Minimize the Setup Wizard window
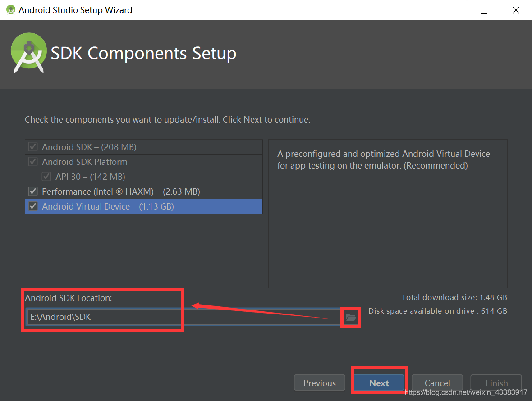Viewport: 532px width, 401px height. 453,10
